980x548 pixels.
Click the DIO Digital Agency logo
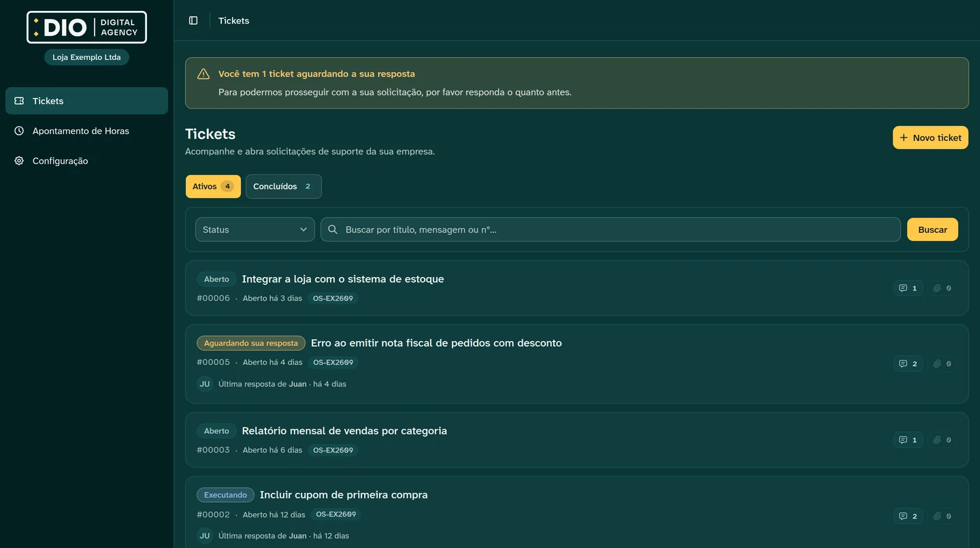(x=86, y=27)
